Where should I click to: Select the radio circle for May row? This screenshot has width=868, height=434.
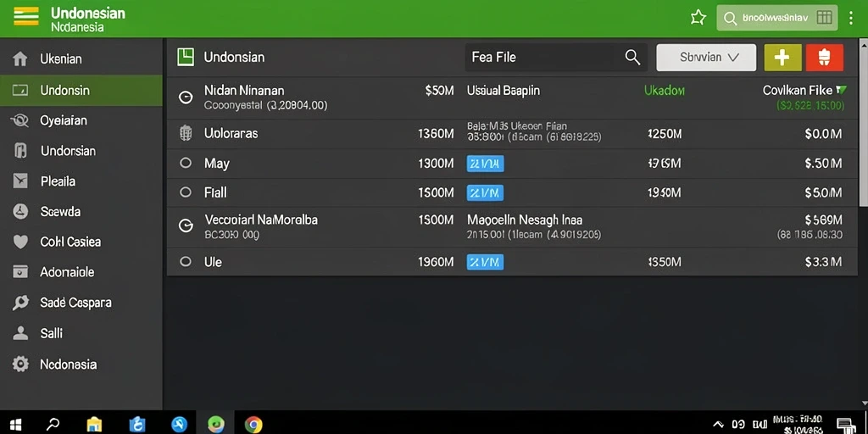click(x=186, y=164)
